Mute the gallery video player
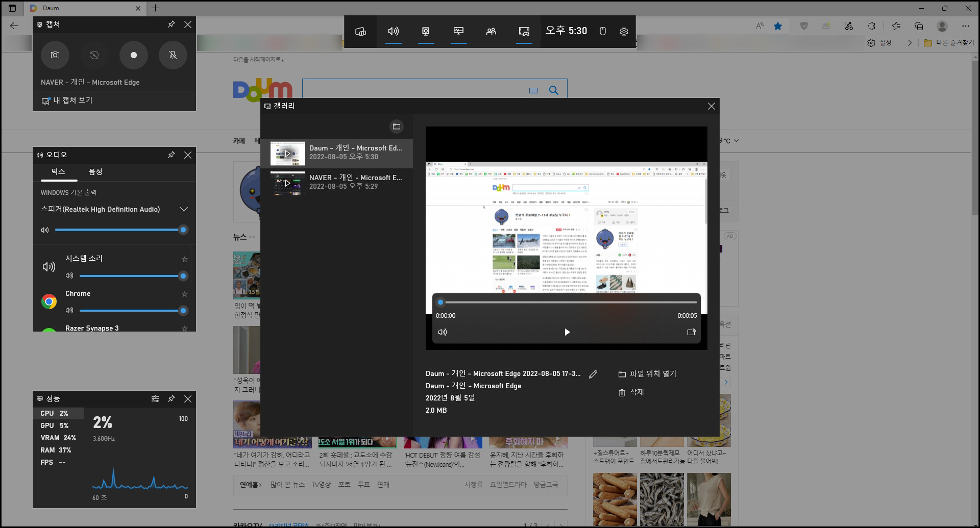980x528 pixels. (x=443, y=332)
